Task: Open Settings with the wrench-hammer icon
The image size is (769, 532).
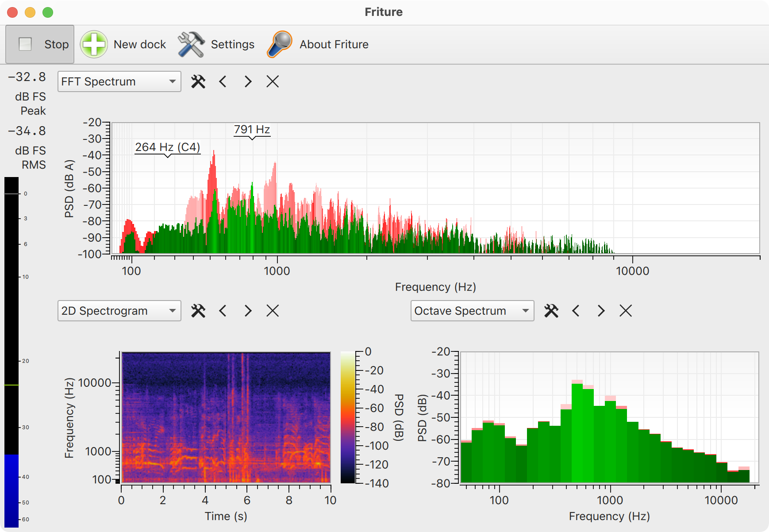Action: pyautogui.click(x=191, y=44)
